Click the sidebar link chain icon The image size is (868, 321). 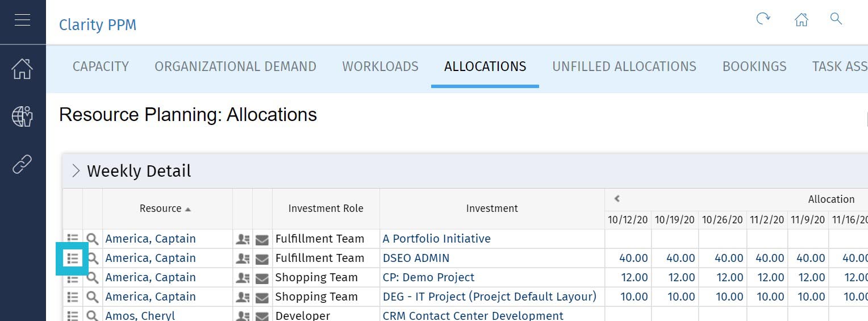coord(23,164)
